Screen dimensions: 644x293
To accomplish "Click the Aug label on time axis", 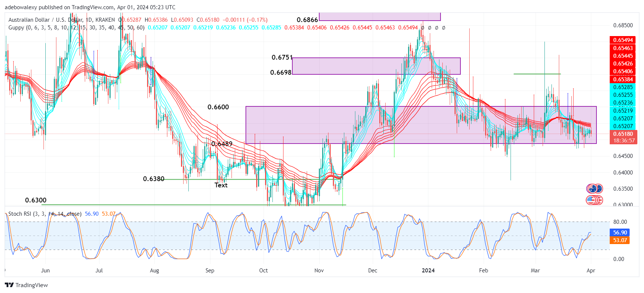I will [x=154, y=271].
